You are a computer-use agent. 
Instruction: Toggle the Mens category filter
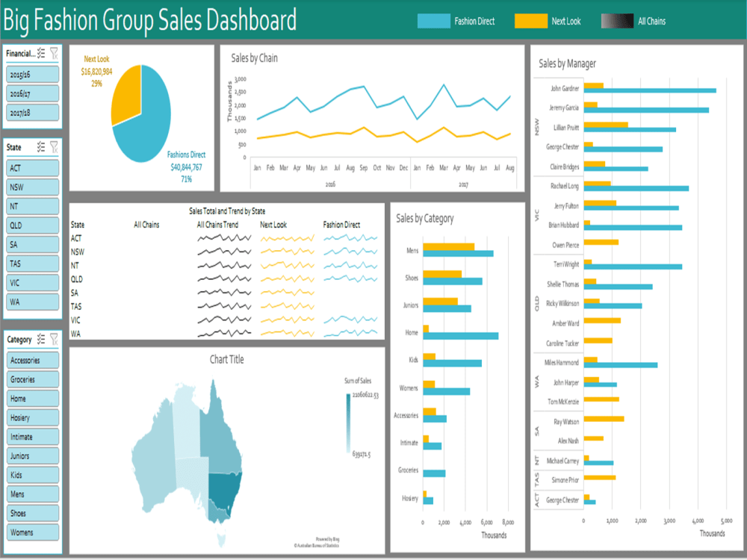(x=31, y=494)
